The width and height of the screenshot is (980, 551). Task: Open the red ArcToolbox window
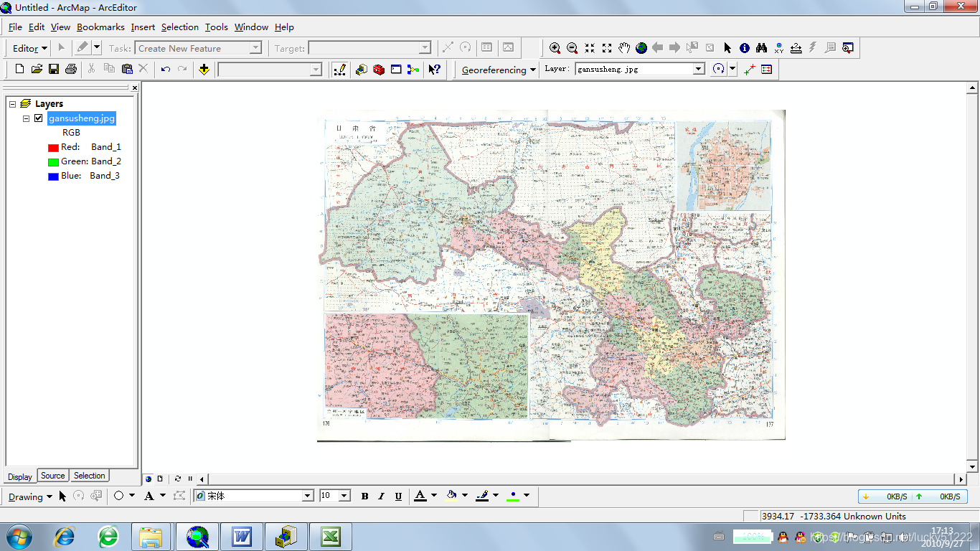(379, 70)
